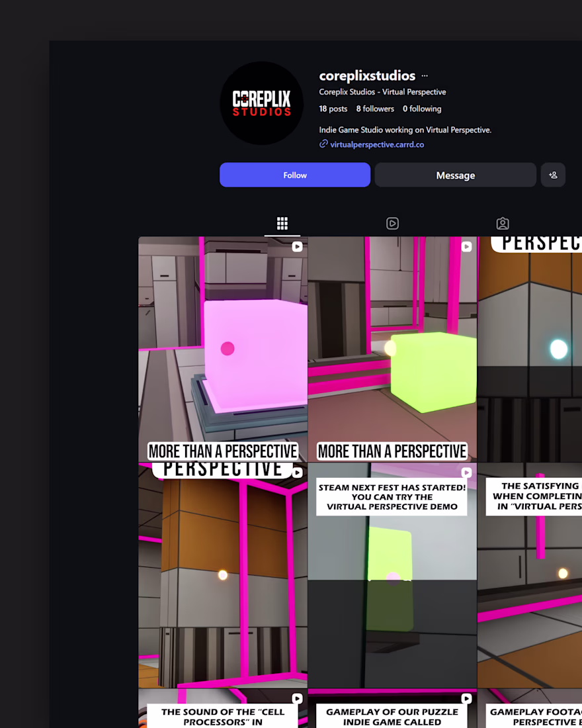This screenshot has width=582, height=728.
Task: Open Gameplay of Our Puzzle Indie Game post
Action: click(392, 709)
